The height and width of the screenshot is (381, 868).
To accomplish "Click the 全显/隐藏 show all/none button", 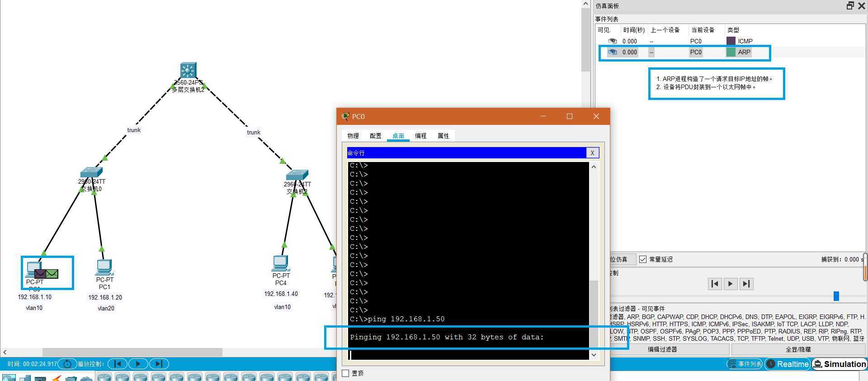I will pyautogui.click(x=798, y=349).
